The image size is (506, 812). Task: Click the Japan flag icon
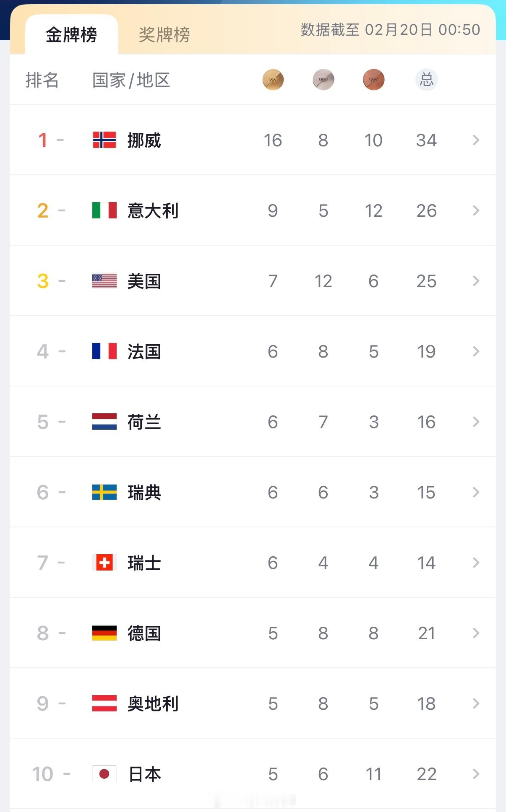pos(104,774)
